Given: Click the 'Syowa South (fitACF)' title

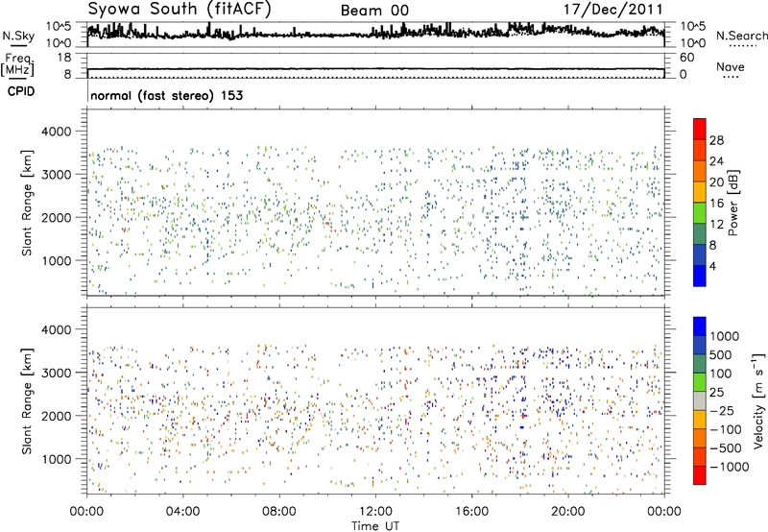Looking at the screenshot, I should pyautogui.click(x=180, y=10).
